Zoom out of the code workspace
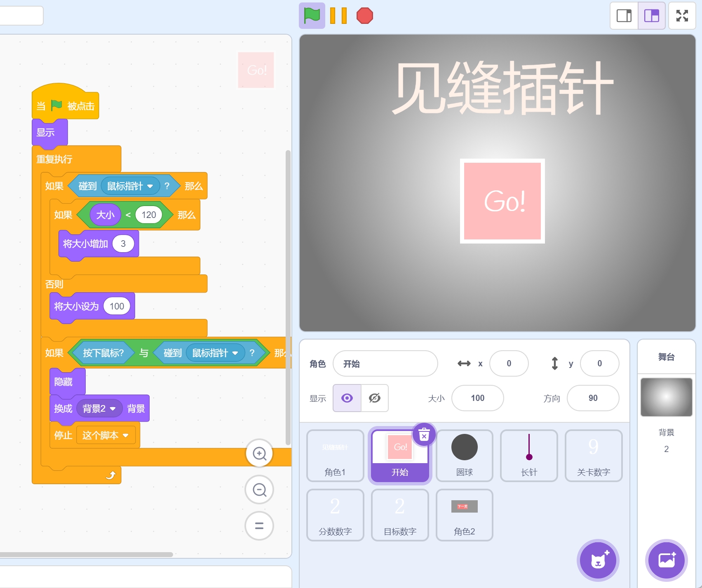 point(259,490)
